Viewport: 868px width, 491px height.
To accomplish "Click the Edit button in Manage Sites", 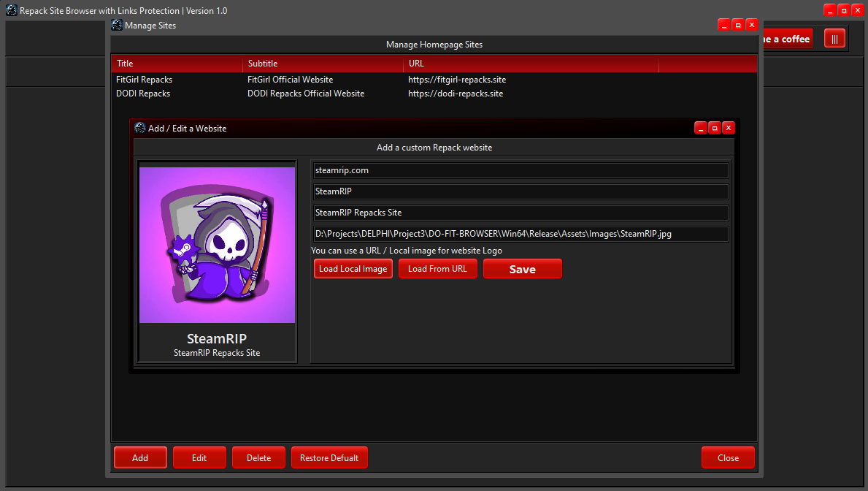I will coord(199,457).
